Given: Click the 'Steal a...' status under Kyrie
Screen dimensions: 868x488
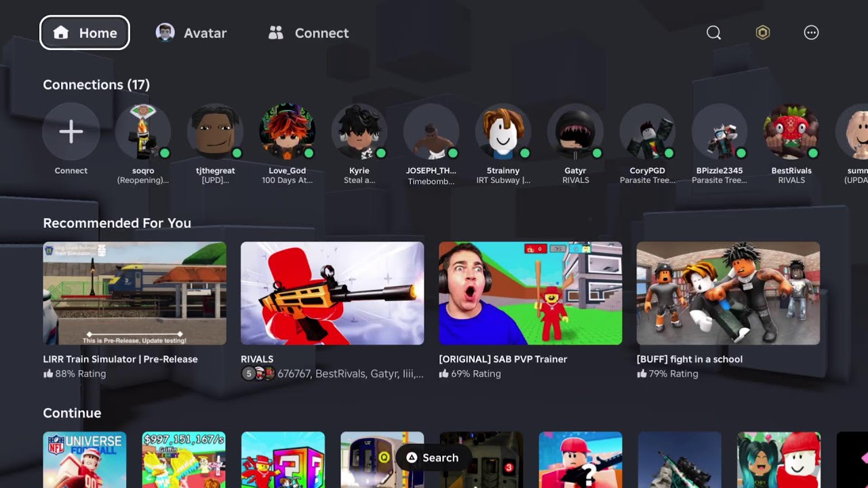Looking at the screenshot, I should coord(359,180).
